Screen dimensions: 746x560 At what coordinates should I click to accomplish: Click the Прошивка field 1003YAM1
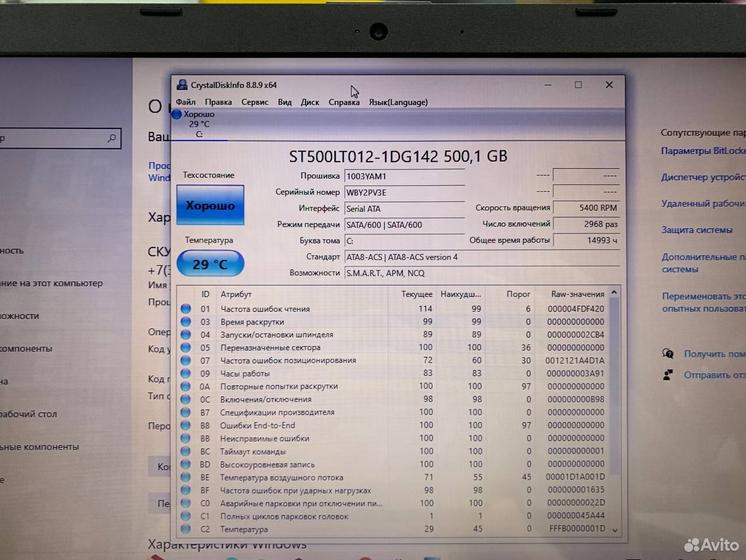pos(404,176)
